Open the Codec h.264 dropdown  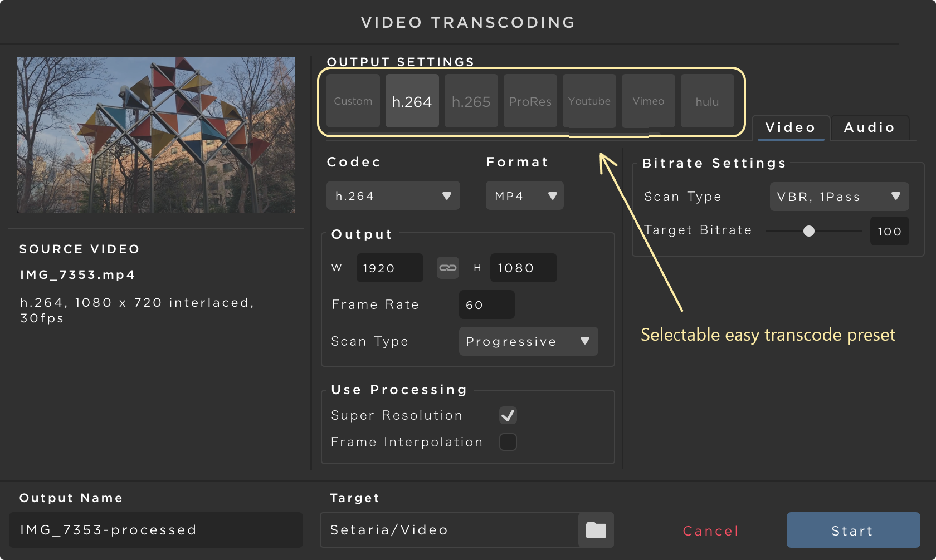click(x=393, y=195)
